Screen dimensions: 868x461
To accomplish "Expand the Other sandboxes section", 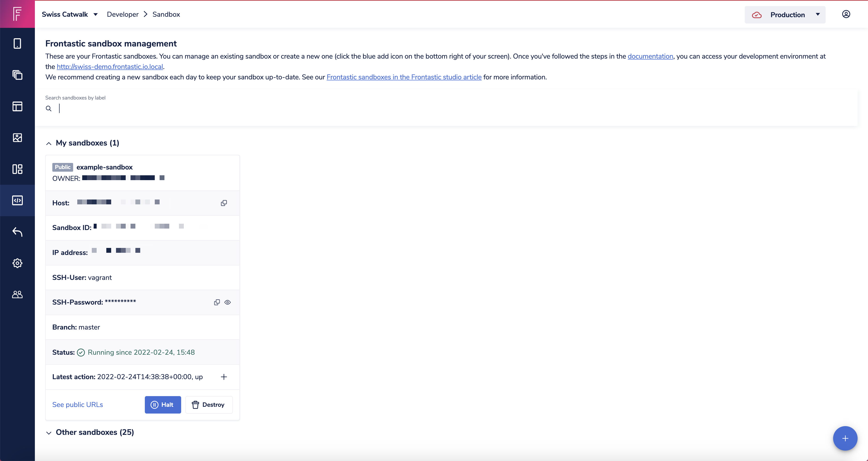I will tap(49, 433).
